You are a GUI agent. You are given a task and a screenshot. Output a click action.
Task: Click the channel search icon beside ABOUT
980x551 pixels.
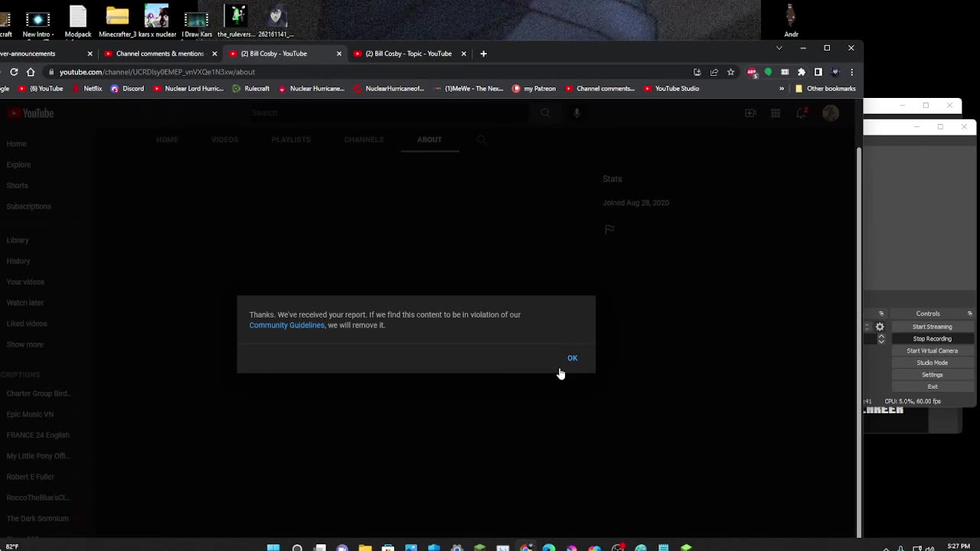click(x=482, y=140)
